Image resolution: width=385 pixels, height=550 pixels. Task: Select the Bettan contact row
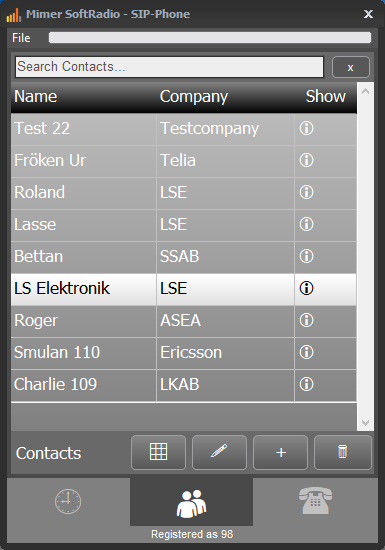coord(184,256)
